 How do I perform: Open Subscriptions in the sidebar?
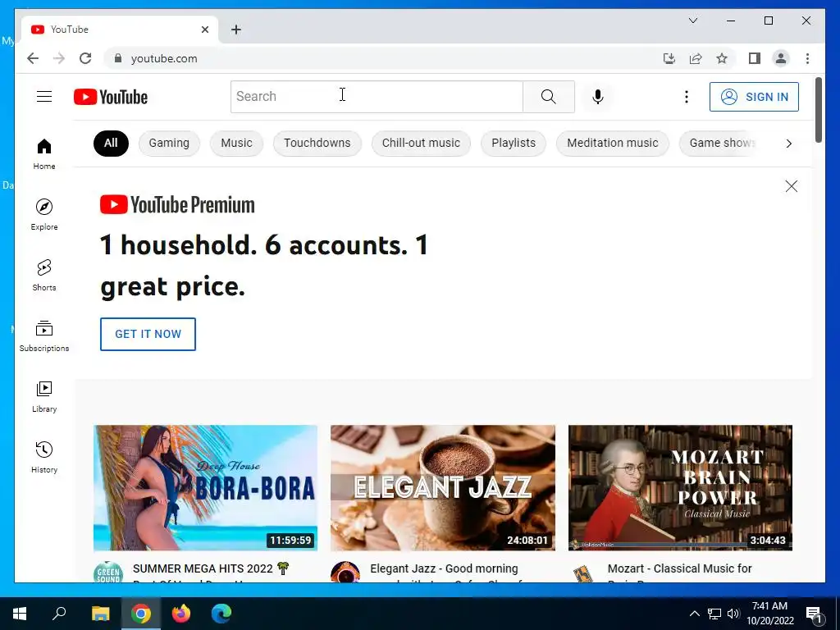(44, 336)
